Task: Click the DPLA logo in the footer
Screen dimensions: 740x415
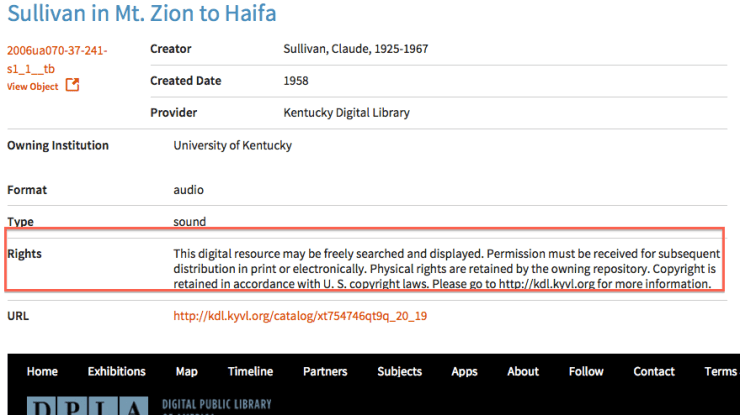Action: 87,406
